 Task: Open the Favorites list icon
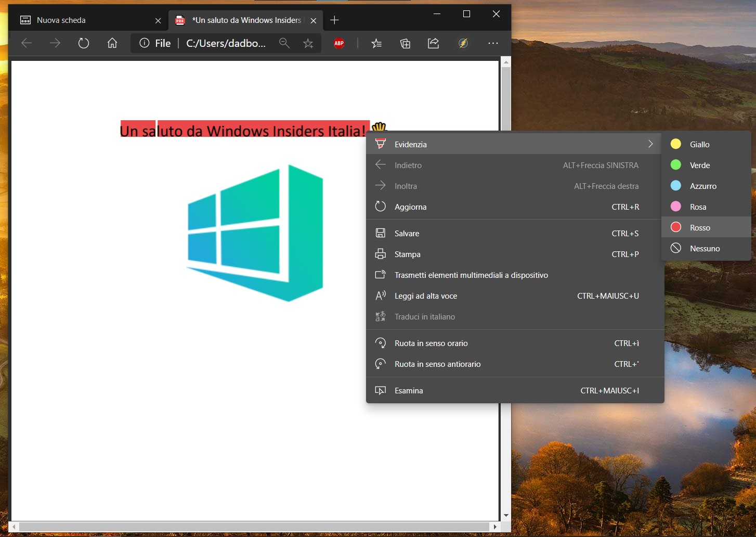[x=376, y=43]
